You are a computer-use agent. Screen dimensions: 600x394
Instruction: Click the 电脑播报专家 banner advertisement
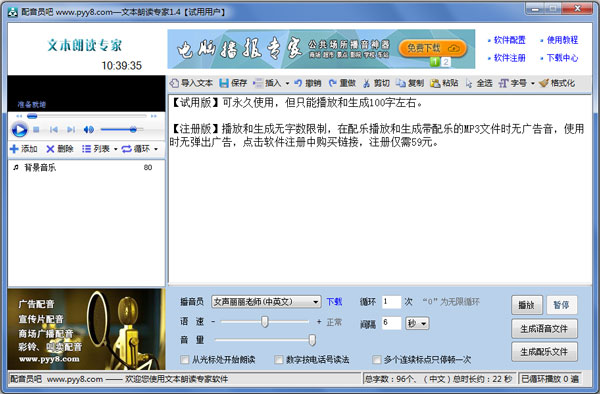click(x=321, y=49)
